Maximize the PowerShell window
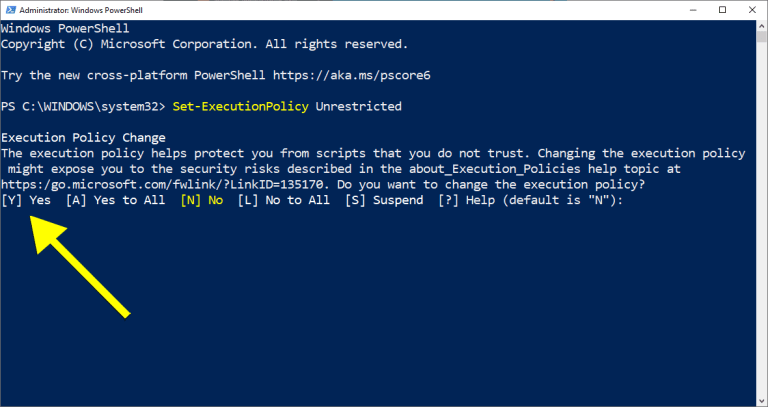The height and width of the screenshot is (407, 768). (x=722, y=10)
